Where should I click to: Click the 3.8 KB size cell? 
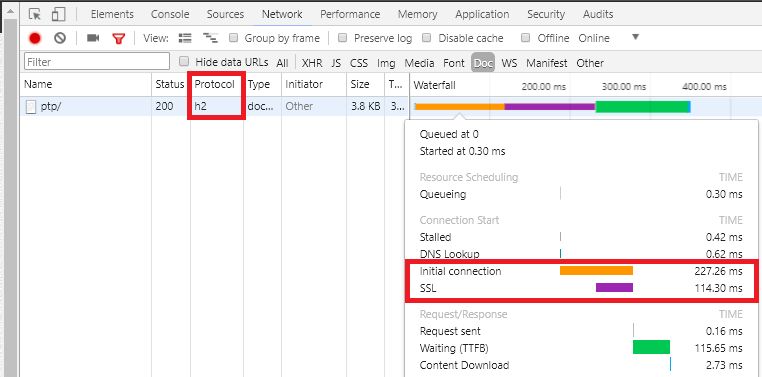pos(365,106)
